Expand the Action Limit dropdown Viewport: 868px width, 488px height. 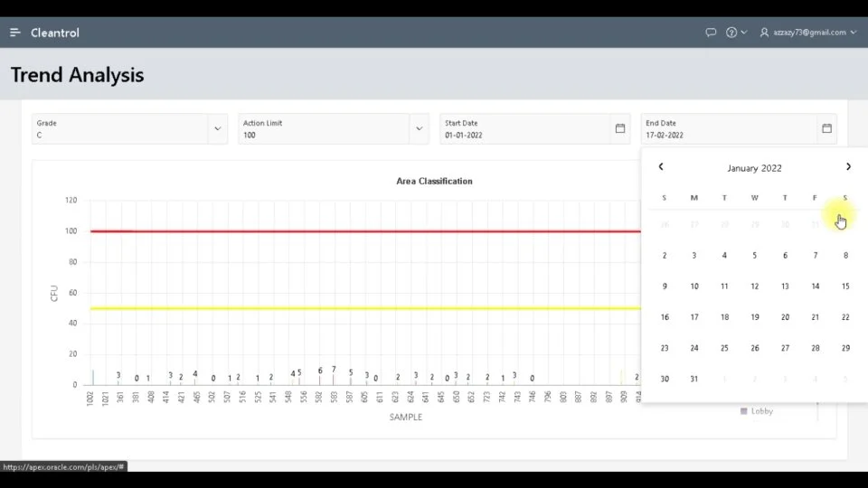(x=419, y=128)
